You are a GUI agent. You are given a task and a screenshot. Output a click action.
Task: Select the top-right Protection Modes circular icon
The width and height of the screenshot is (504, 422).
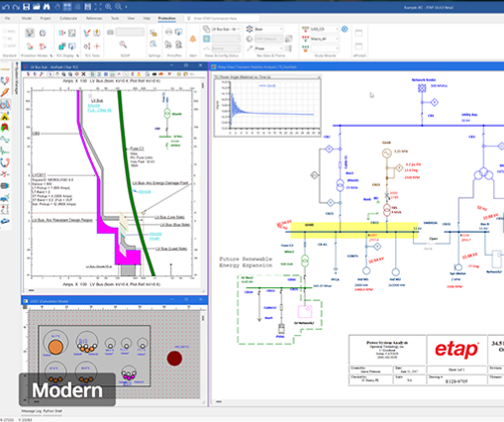[43, 33]
